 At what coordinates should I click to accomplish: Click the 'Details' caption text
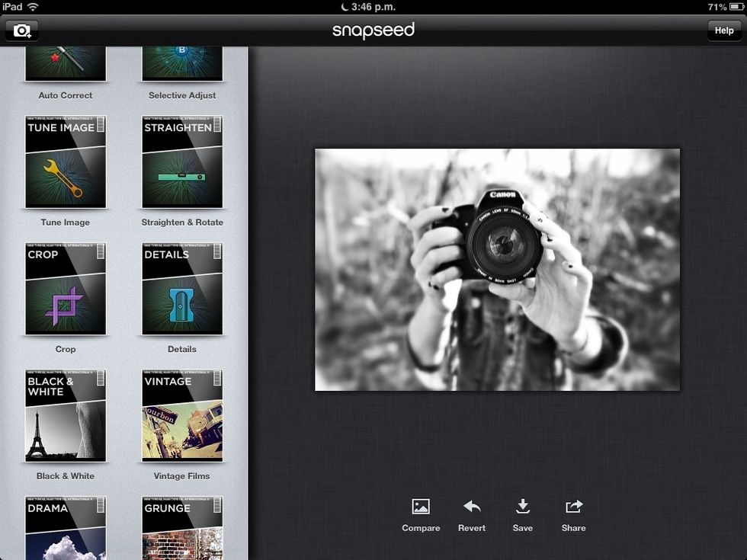coord(182,349)
